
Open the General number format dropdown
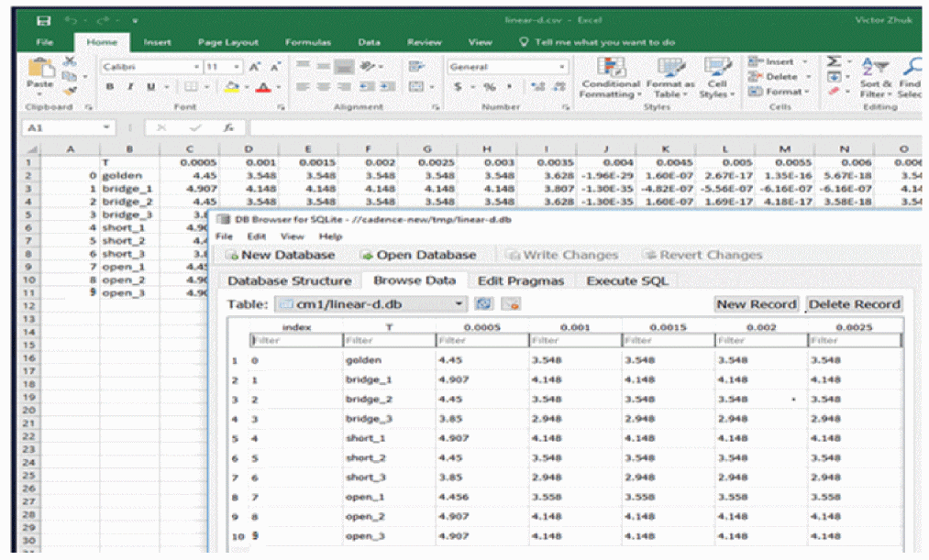coord(561,67)
